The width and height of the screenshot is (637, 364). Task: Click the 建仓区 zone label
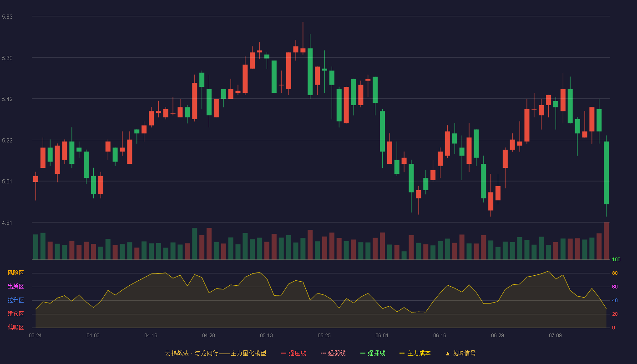point(15,314)
